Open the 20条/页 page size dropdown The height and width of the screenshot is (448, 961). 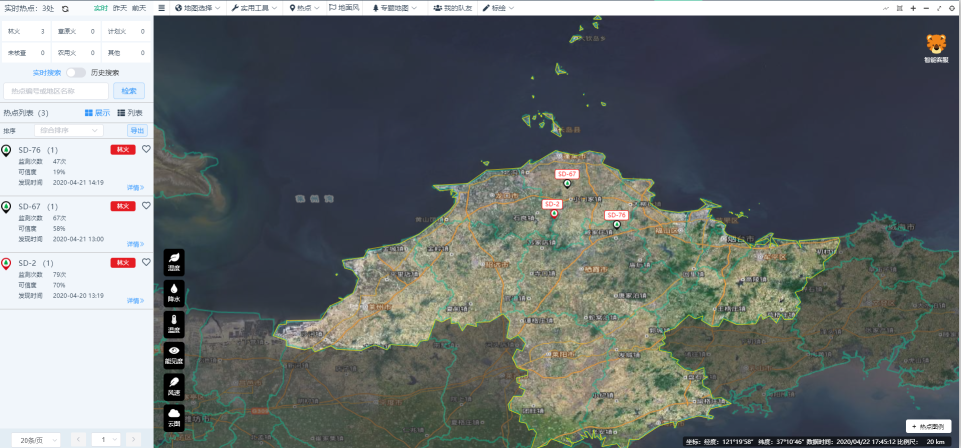pyautogui.click(x=38, y=439)
